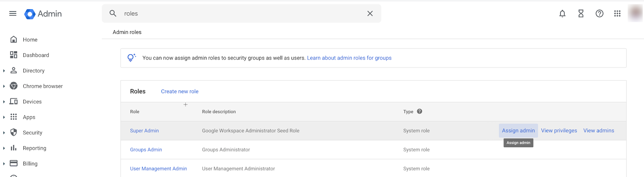Viewport: 644px width, 177px height.
Task: Click the Home house icon
Action: (x=14, y=40)
